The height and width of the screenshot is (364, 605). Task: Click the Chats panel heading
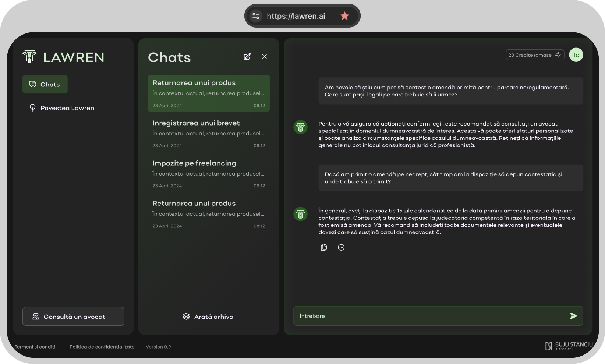(169, 57)
